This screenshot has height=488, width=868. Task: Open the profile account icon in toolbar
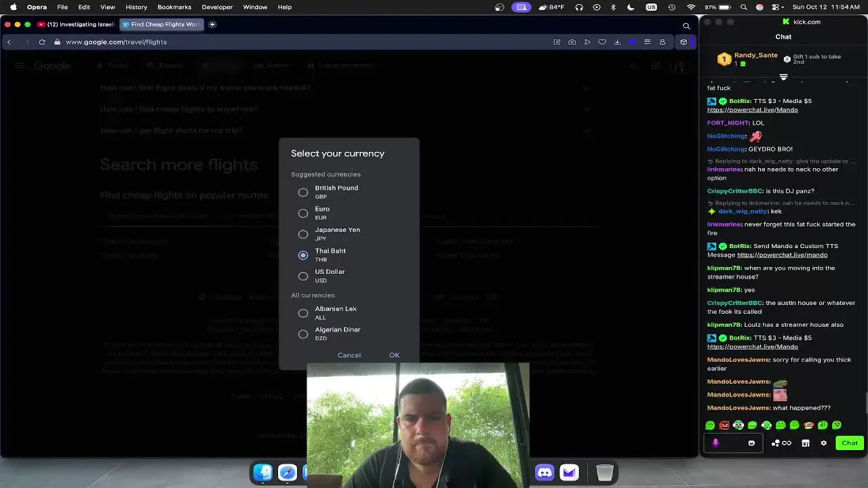click(663, 42)
